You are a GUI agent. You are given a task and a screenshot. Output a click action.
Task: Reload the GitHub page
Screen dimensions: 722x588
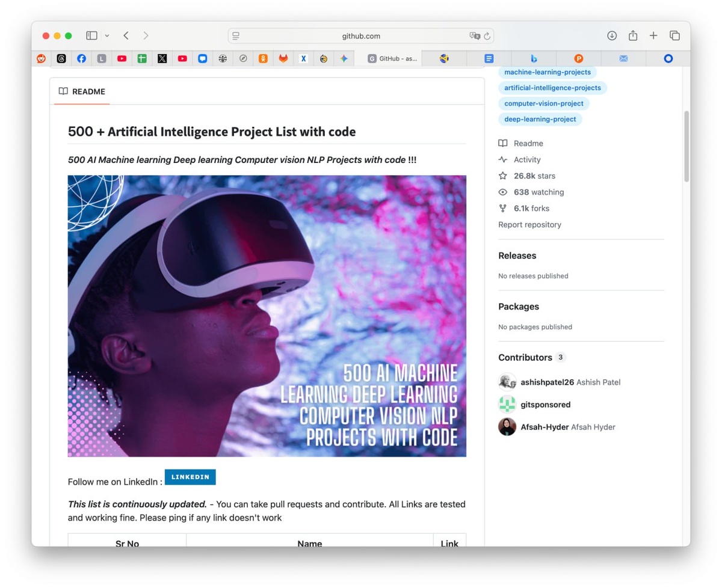point(487,36)
